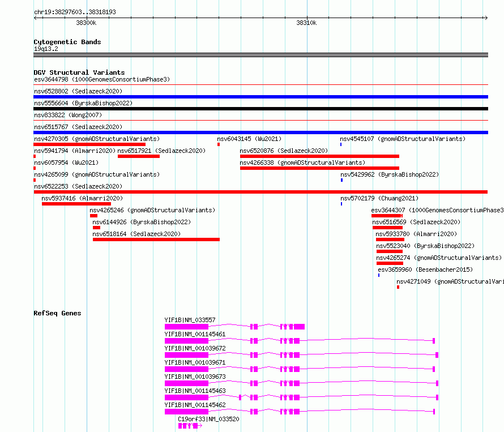Click the black bar of nsv5556604
This screenshot has width=504, height=432.
[260, 109]
